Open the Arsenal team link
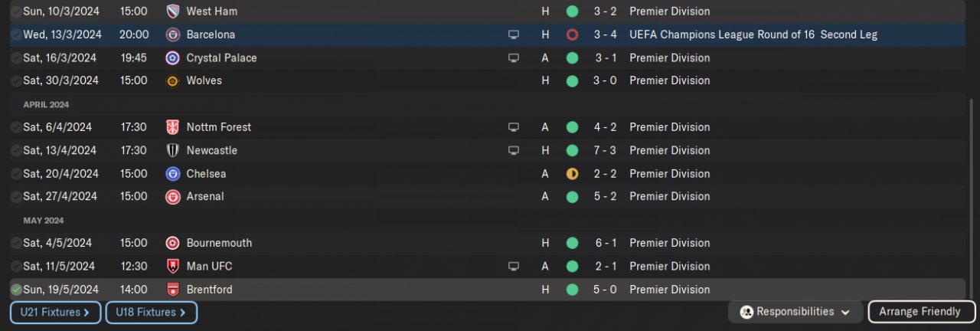 pos(205,197)
